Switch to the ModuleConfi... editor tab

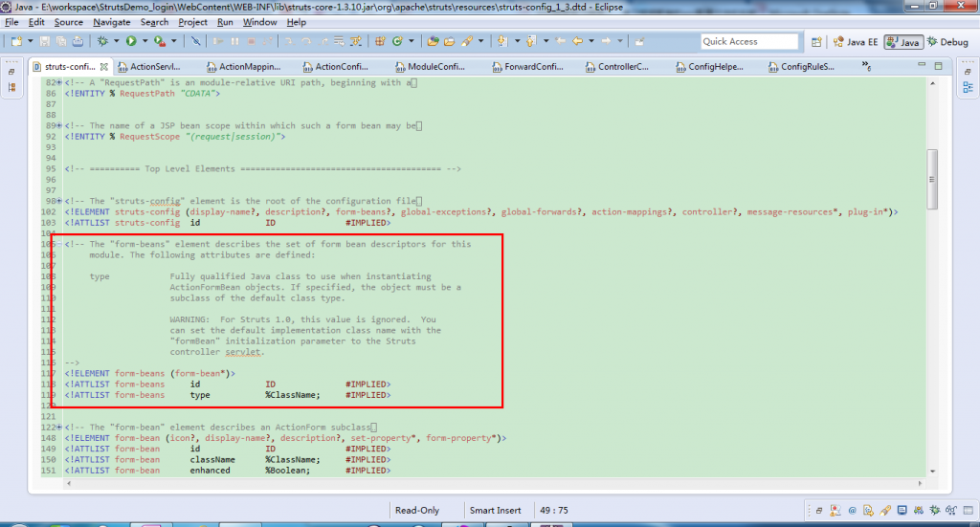pyautogui.click(x=431, y=66)
